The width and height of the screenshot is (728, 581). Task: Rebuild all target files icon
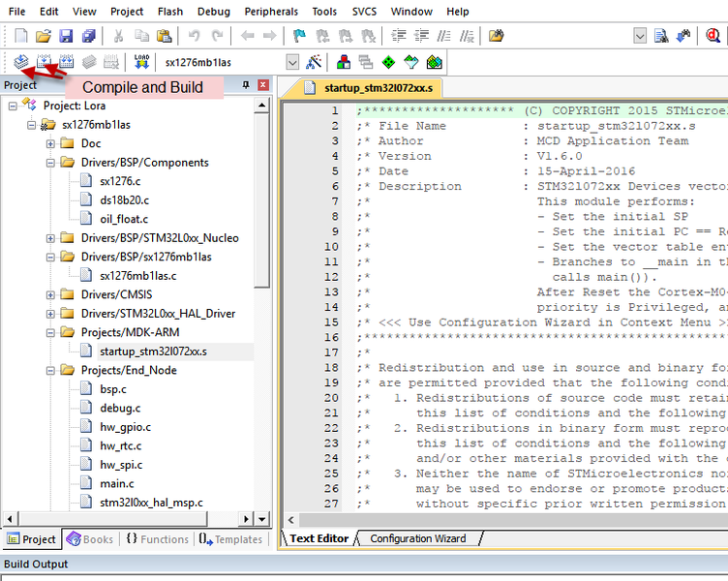coord(66,62)
